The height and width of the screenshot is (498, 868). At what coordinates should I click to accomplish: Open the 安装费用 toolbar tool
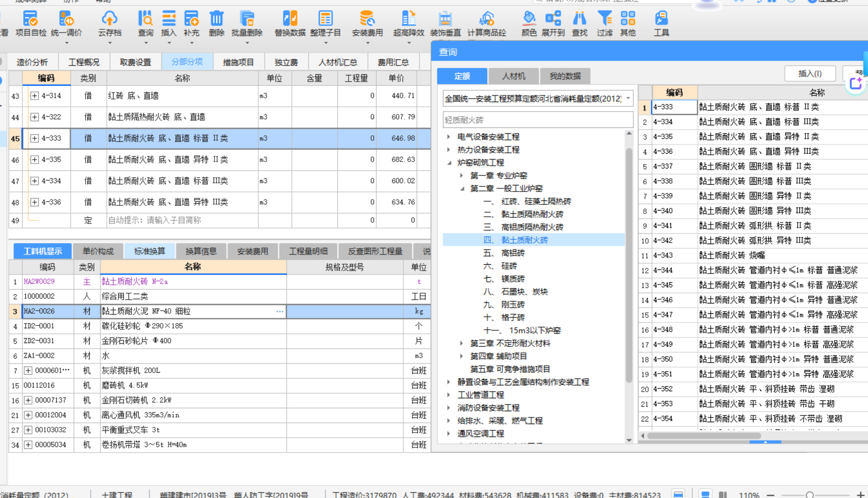click(367, 23)
